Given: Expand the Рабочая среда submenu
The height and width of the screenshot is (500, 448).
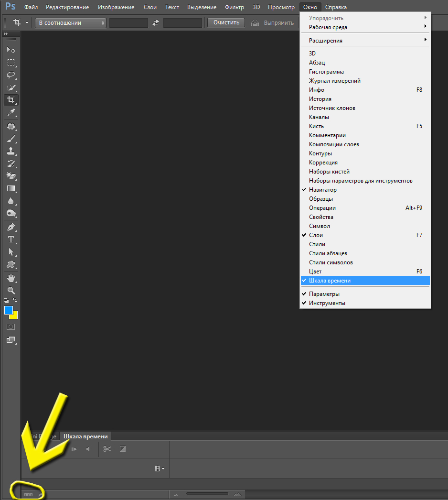Looking at the screenshot, I should click(x=365, y=27).
